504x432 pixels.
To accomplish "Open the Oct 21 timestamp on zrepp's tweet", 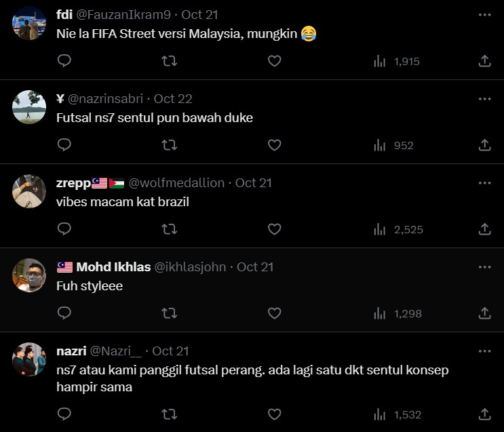I will (253, 182).
